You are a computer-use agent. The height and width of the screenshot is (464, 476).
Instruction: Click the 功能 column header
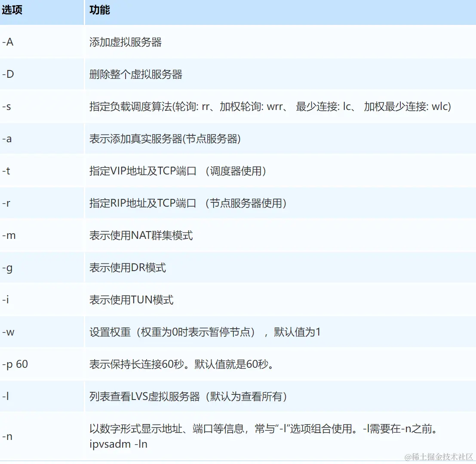point(99,9)
